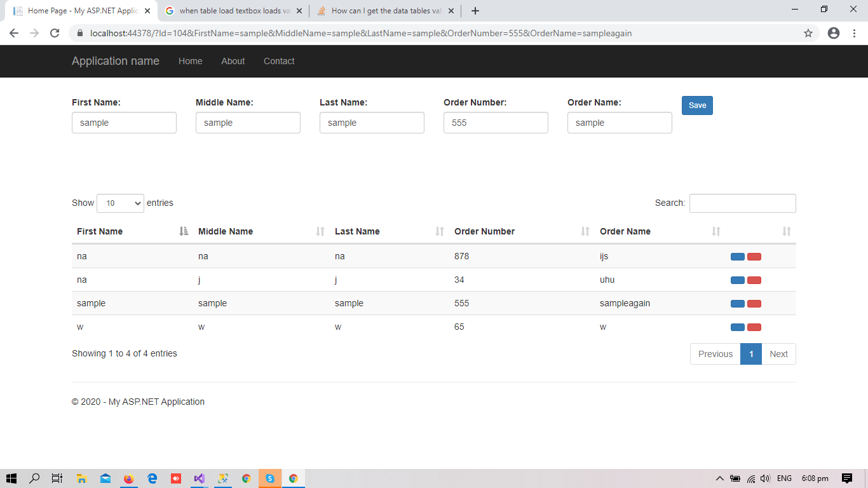
Task: Sort by Middle Name column arrows
Action: 320,231
